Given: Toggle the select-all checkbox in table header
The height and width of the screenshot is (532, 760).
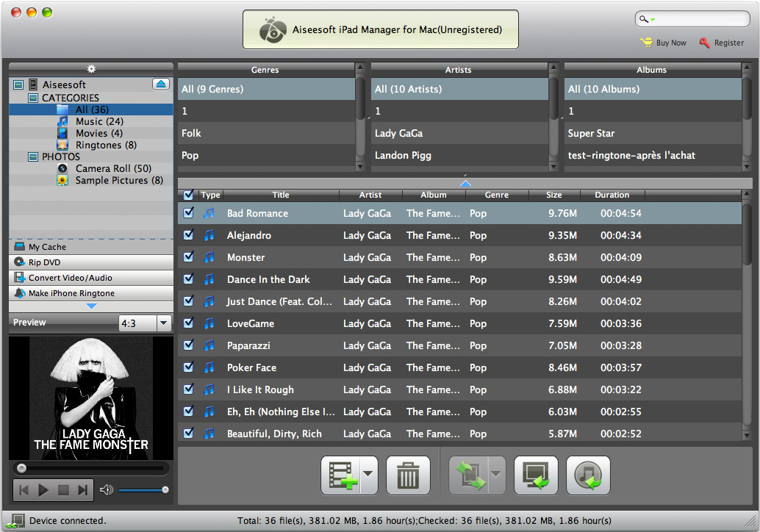Looking at the screenshot, I should [189, 195].
